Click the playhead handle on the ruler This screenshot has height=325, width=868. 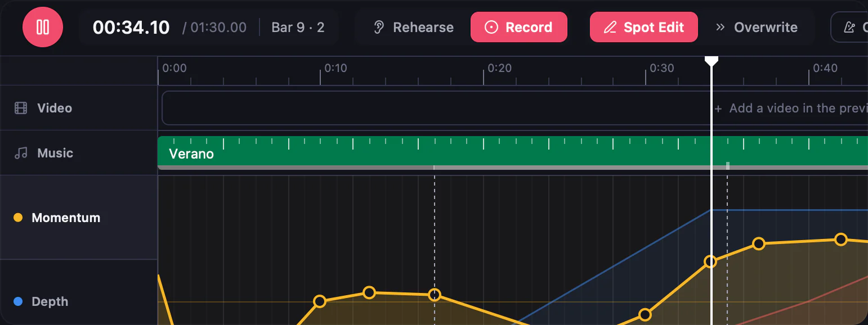tap(712, 61)
